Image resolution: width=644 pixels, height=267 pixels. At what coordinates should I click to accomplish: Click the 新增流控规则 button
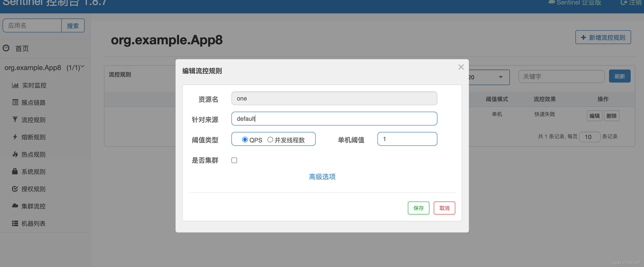[x=603, y=37]
